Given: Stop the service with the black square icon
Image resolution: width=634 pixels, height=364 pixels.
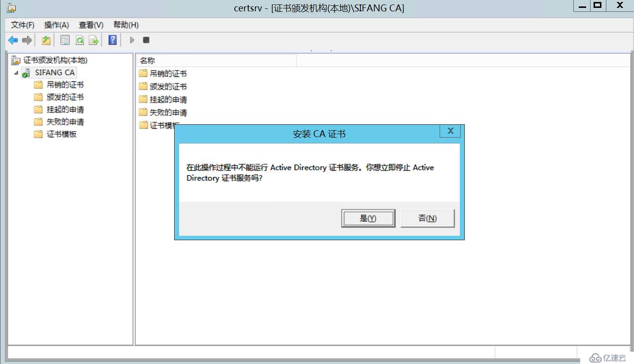Looking at the screenshot, I should click(x=146, y=40).
